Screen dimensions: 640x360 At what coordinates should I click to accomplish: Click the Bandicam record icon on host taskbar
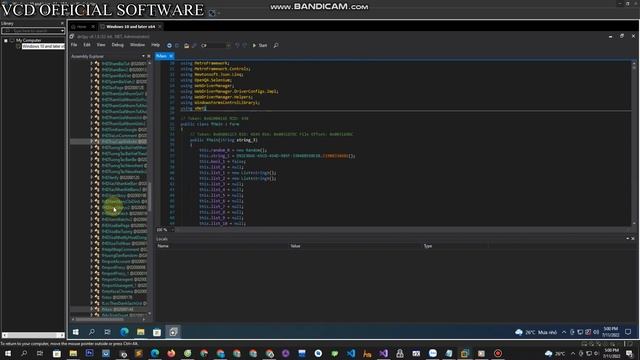click(498, 353)
